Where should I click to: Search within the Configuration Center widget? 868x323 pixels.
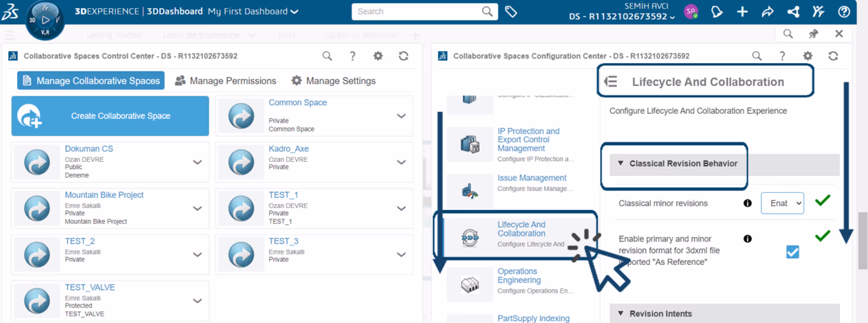pos(757,56)
